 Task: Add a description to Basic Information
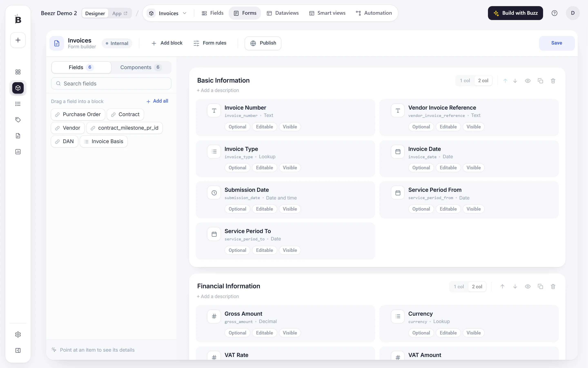point(218,90)
